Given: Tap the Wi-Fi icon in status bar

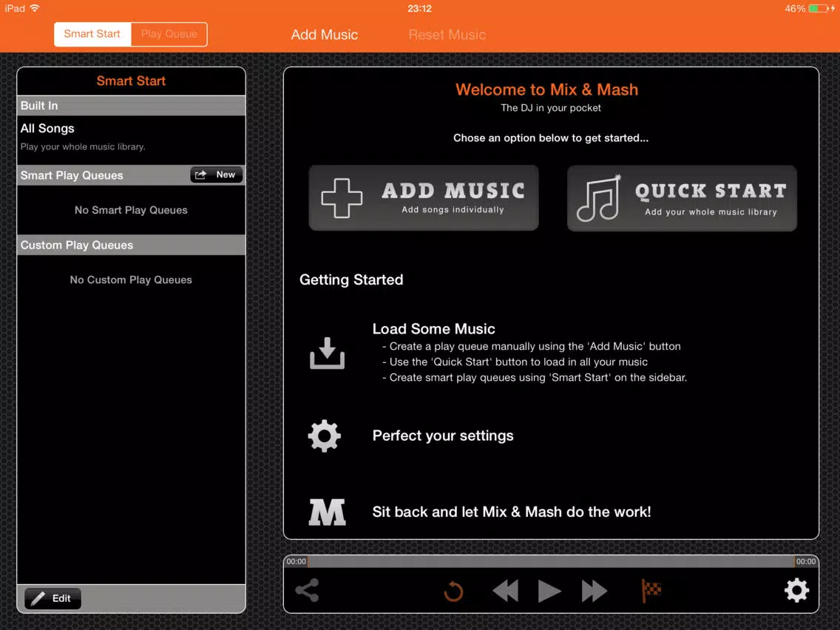Looking at the screenshot, I should 35,8.
